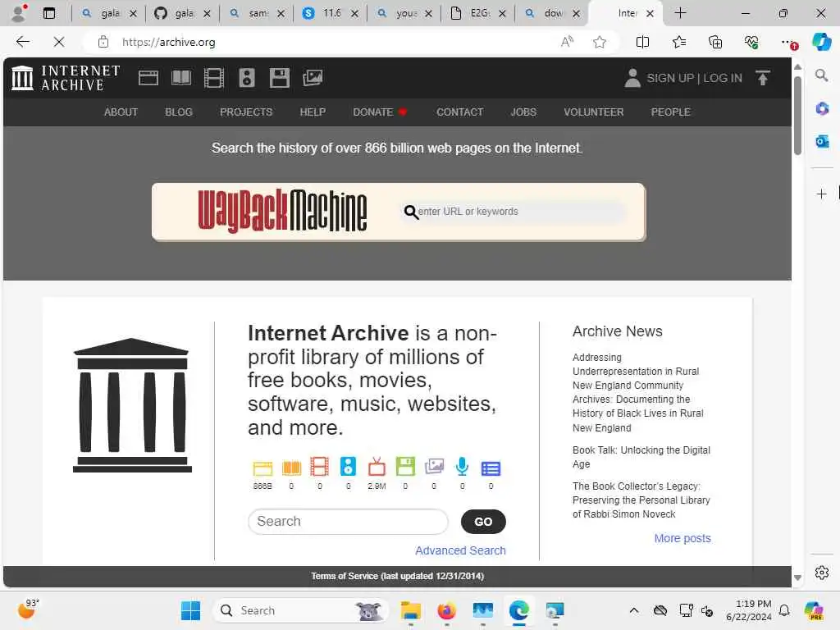Select the TV icon labeled 2.9M
The width and height of the screenshot is (840, 630).
(377, 467)
